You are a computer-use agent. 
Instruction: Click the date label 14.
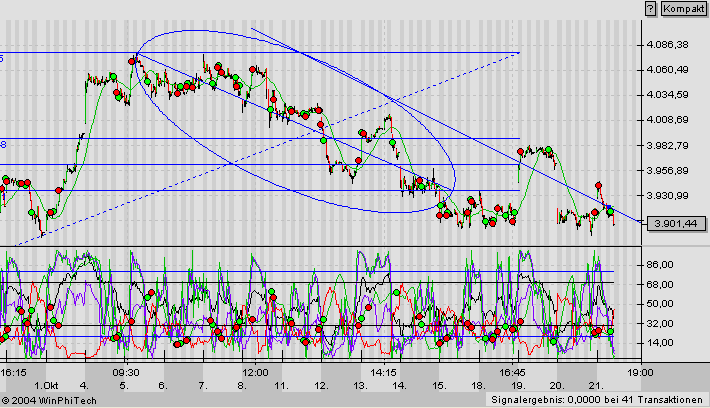click(x=399, y=386)
